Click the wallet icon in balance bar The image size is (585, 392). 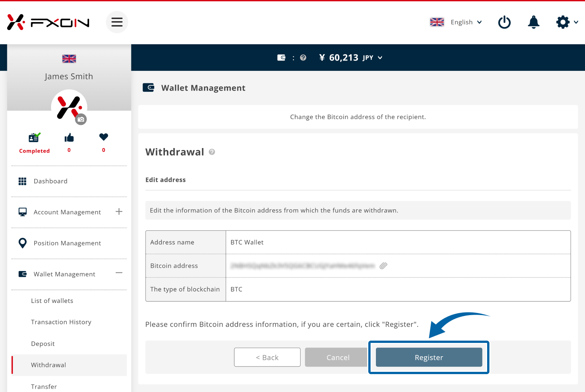click(281, 57)
